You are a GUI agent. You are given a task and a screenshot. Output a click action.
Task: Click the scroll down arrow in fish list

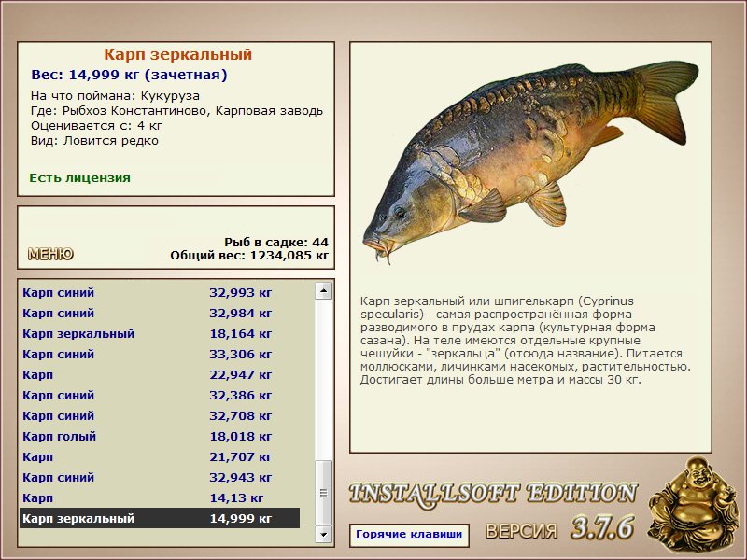324,534
